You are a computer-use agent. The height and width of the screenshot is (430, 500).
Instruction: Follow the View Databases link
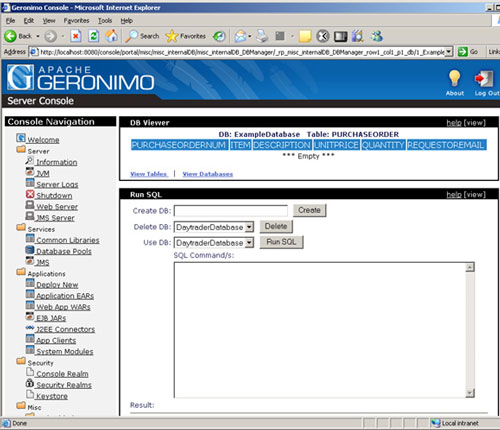tap(208, 174)
